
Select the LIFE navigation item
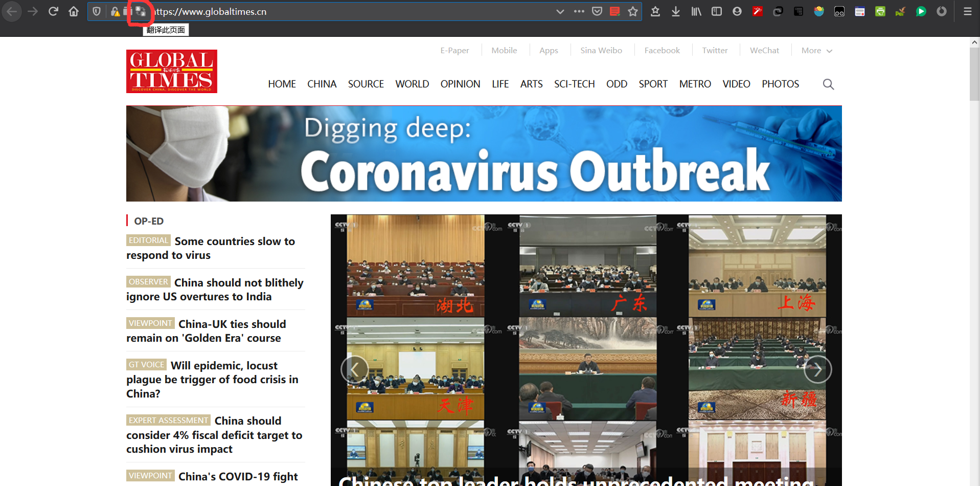(x=500, y=84)
